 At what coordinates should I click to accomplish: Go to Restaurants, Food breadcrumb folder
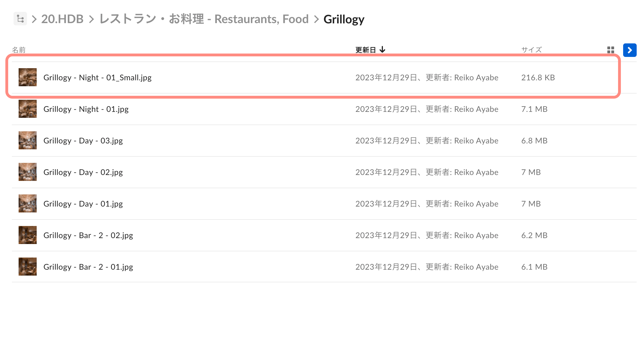coord(204,19)
